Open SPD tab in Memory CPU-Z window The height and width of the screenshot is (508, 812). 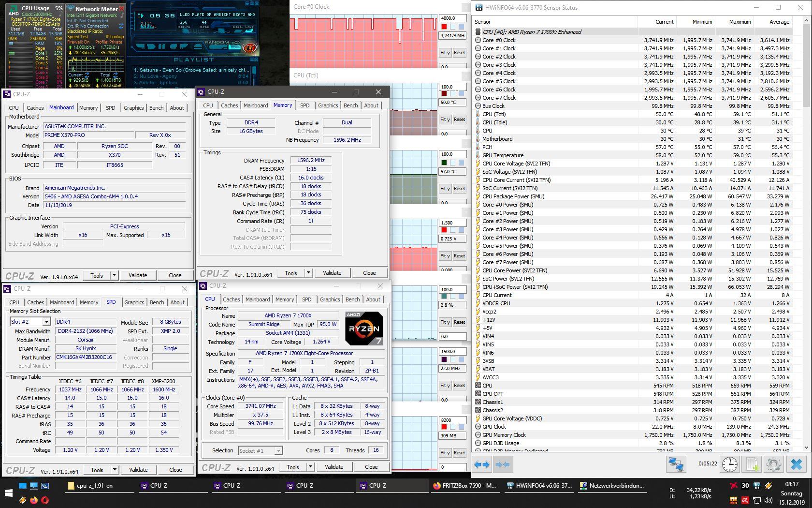pos(304,105)
